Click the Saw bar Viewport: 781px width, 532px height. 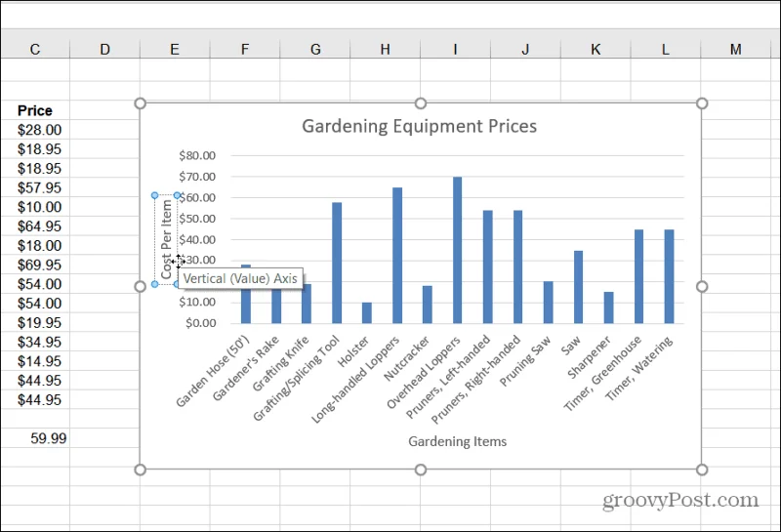(578, 287)
